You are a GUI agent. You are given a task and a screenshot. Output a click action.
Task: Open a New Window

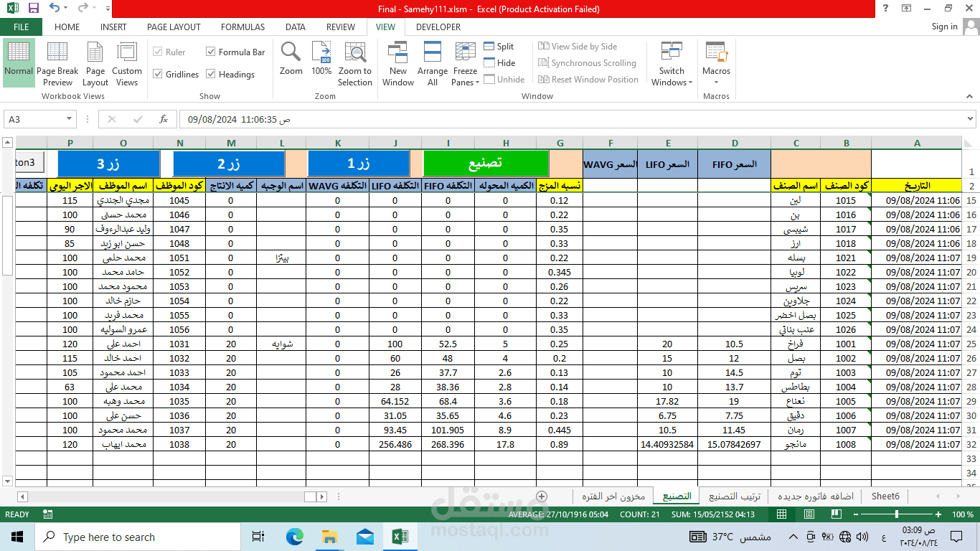[398, 63]
